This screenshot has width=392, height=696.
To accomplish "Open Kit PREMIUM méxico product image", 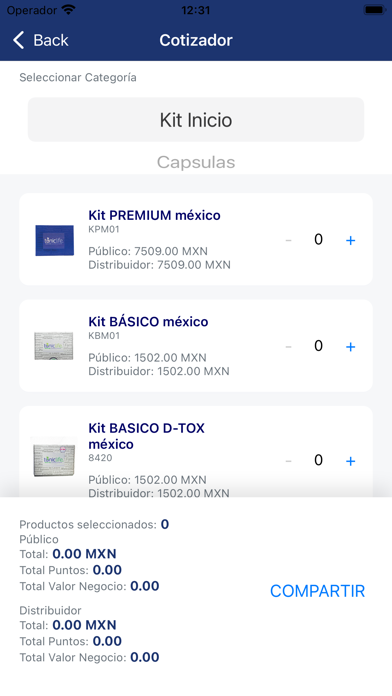I will (x=54, y=240).
